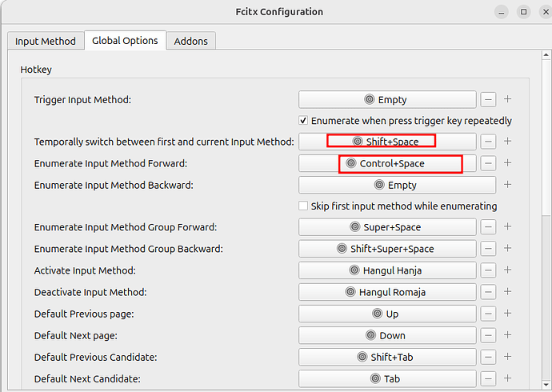Remove the Activate Input Method hotkey
552x392 pixels.
click(488, 270)
